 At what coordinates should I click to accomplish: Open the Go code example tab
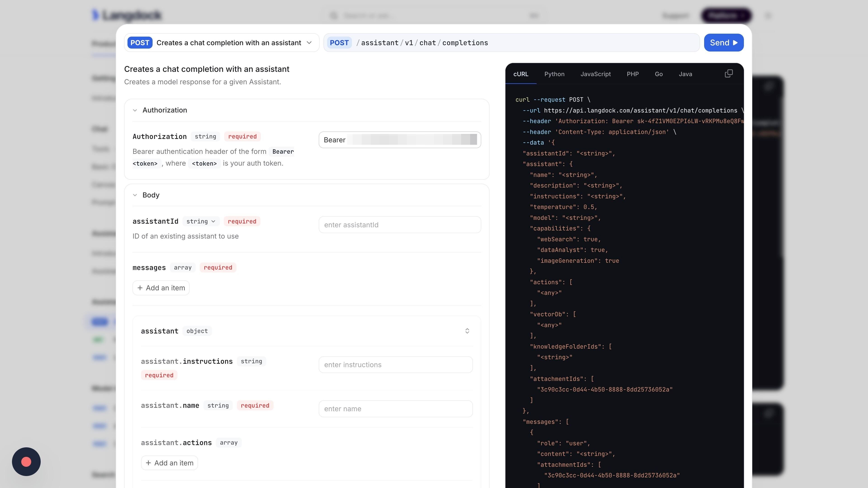(658, 74)
